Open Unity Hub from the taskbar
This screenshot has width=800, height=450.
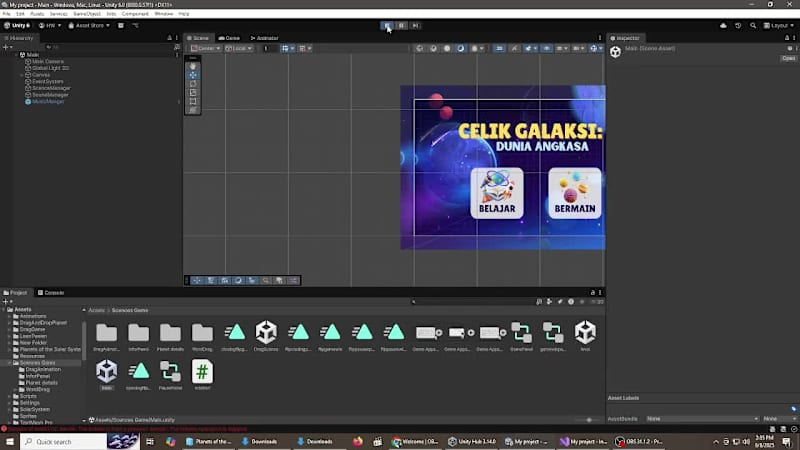pyautogui.click(x=472, y=442)
